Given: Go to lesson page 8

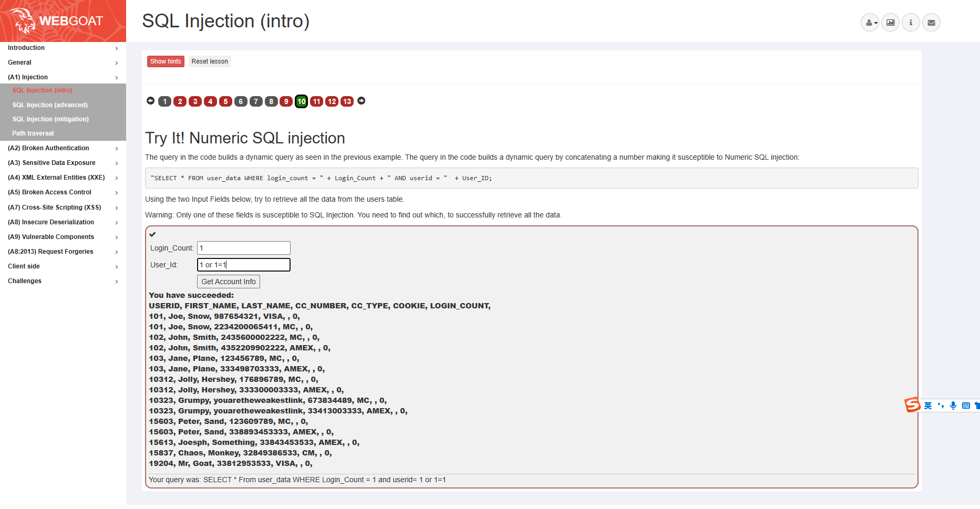Looking at the screenshot, I should (271, 101).
